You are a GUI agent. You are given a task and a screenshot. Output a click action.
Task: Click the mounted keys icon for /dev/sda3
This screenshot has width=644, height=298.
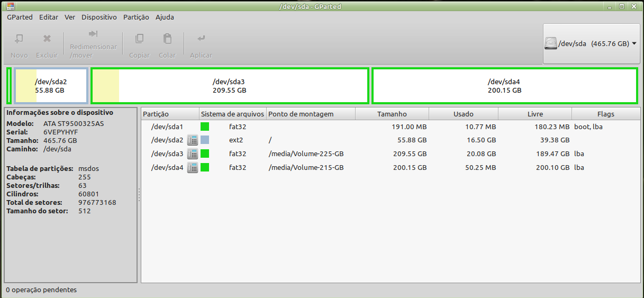[193, 154]
